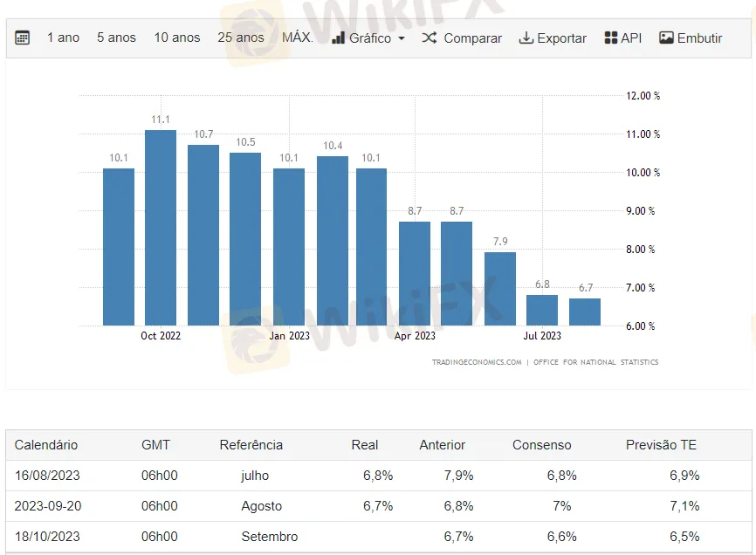Image resolution: width=756 pixels, height=555 pixels.
Task: Click the 7.9 bar in the chart
Action: point(500,288)
